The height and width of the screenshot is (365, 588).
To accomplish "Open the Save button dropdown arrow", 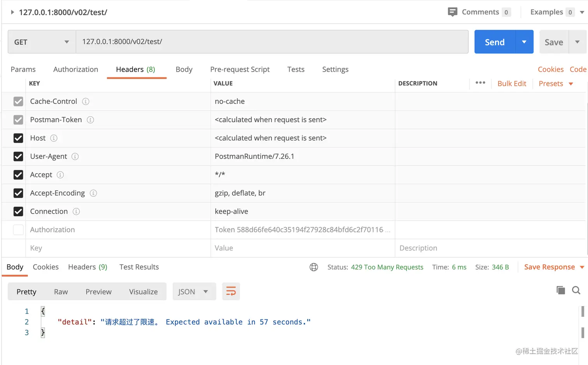I will 577,42.
